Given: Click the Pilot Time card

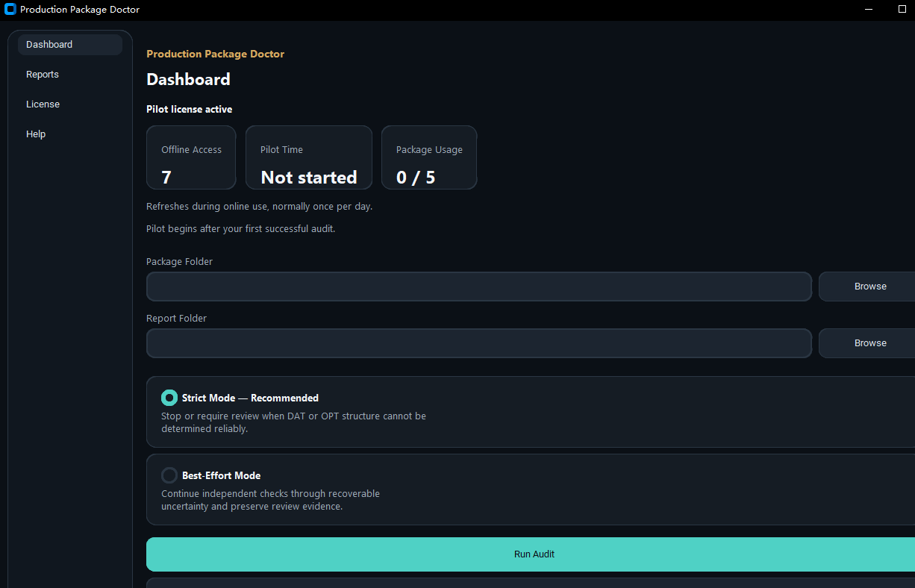Looking at the screenshot, I should pyautogui.click(x=309, y=157).
